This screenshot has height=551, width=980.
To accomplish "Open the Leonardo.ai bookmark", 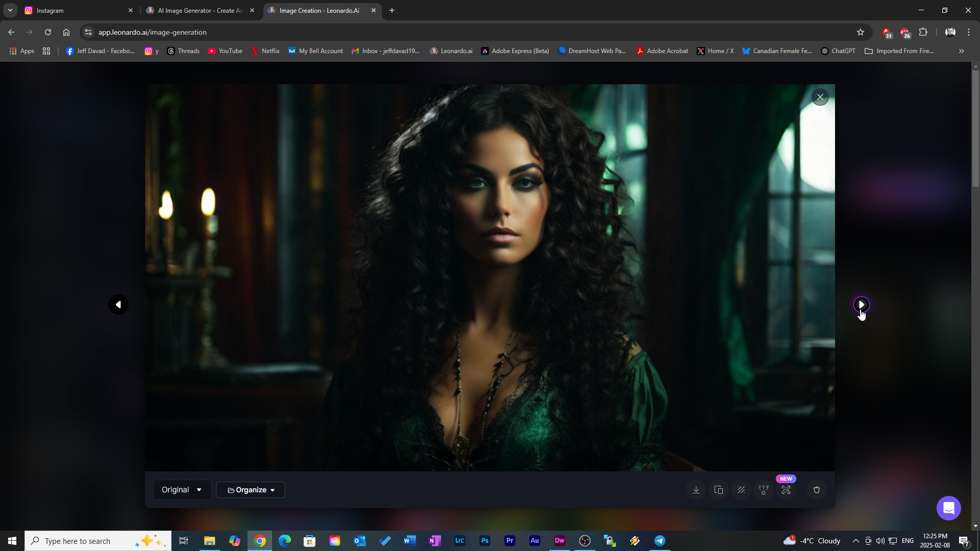I will tap(451, 51).
